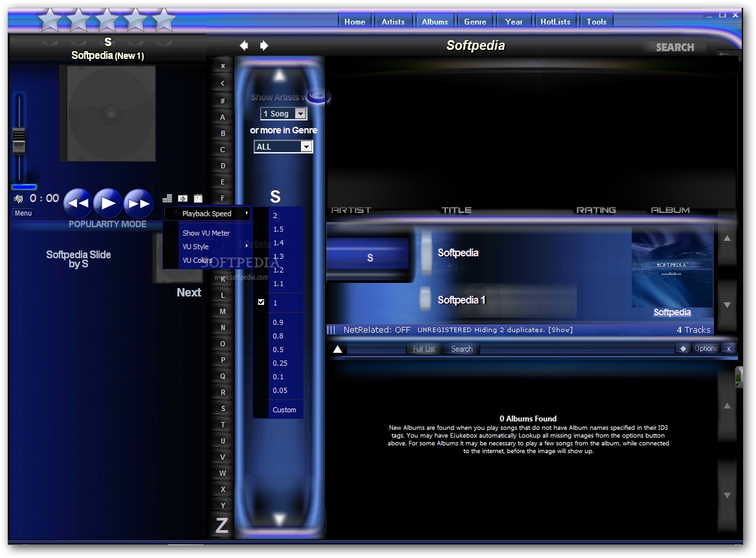This screenshot has width=756, height=558.
Task: Open the equalizer bars icon
Action: pos(167,198)
